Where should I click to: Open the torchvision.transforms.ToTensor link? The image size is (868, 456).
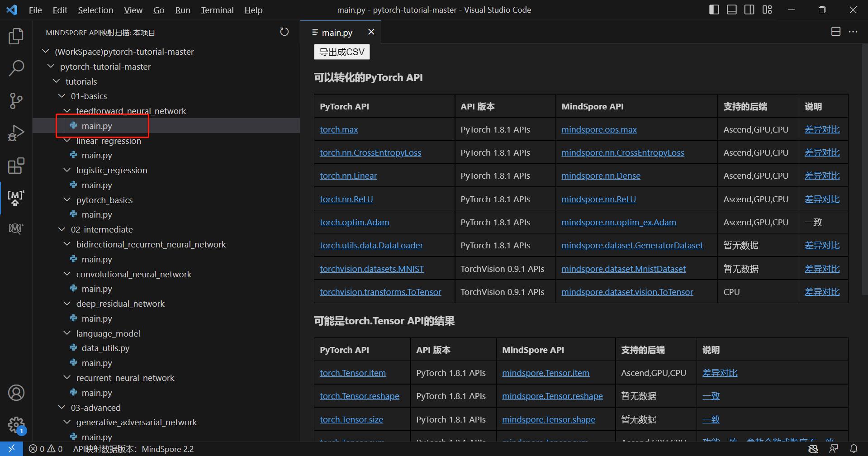[x=380, y=292]
